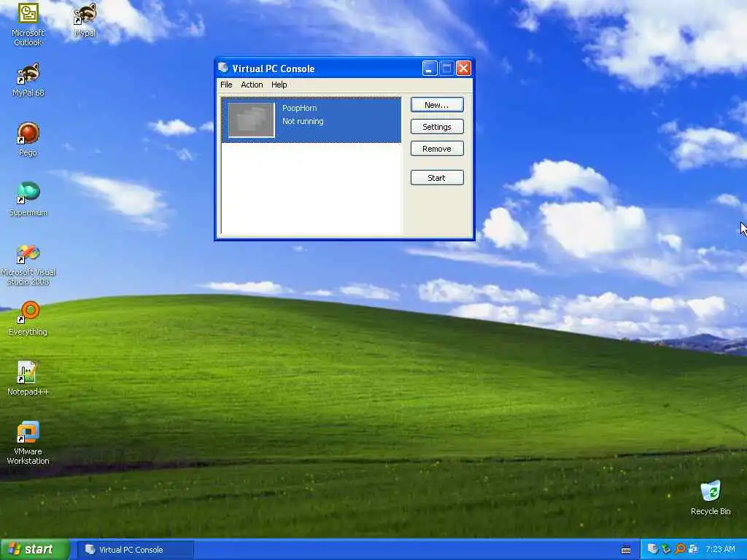The height and width of the screenshot is (560, 747).
Task: Start the PoopHorn virtual machine
Action: [x=437, y=178]
